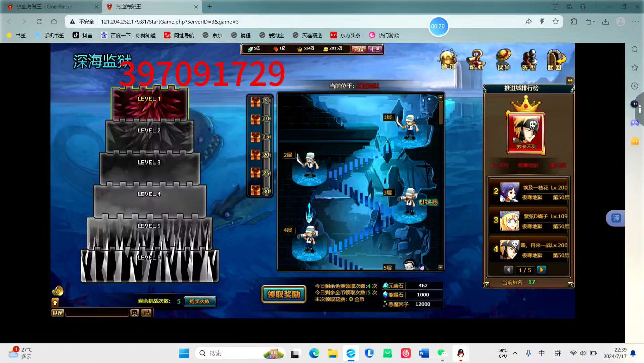The image size is (644, 363).
Task: Bookmark the page with the star icon
Action: click(x=556, y=22)
